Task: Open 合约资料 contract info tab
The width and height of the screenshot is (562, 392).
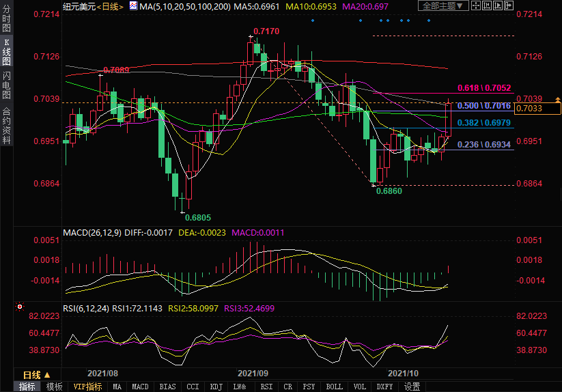Action: (x=7, y=125)
